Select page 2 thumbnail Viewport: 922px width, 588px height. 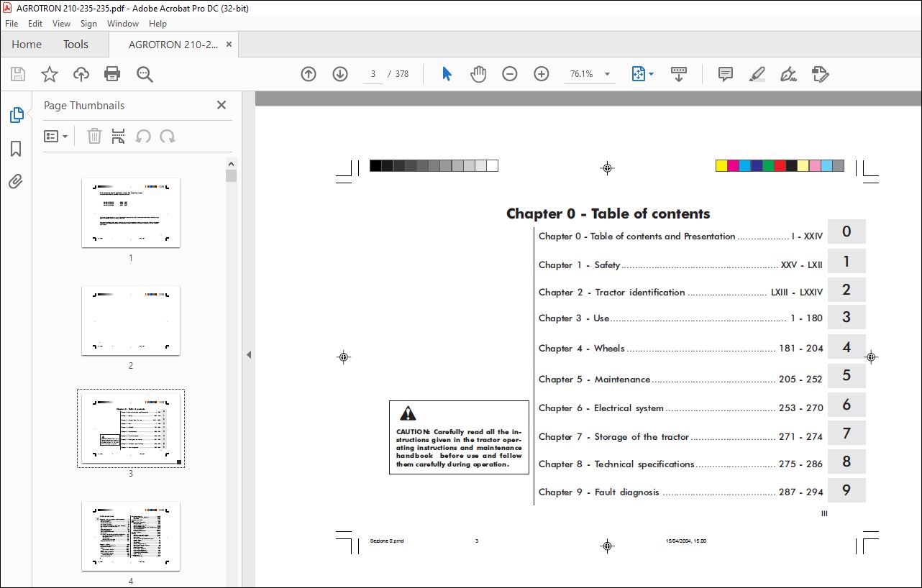pos(131,321)
